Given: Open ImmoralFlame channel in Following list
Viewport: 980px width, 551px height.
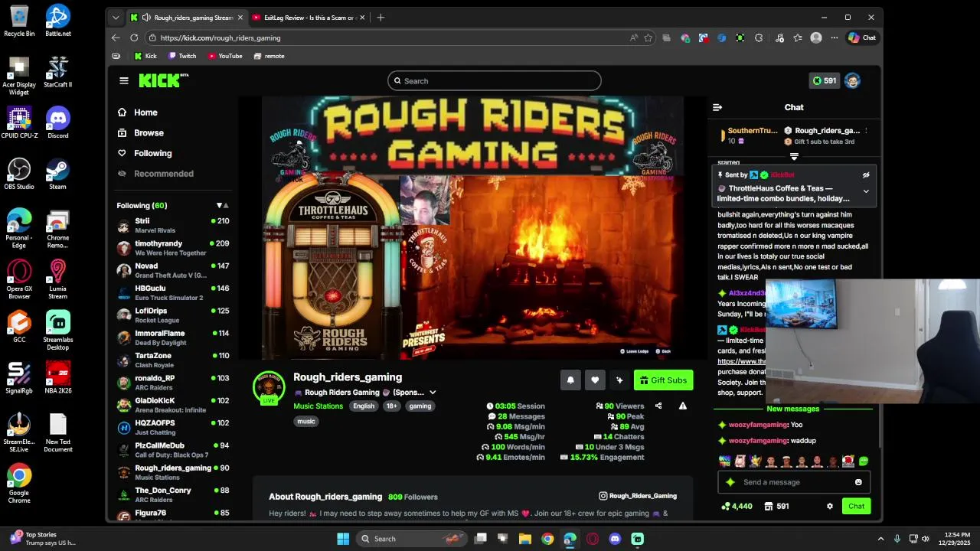Looking at the screenshot, I should coord(173,337).
